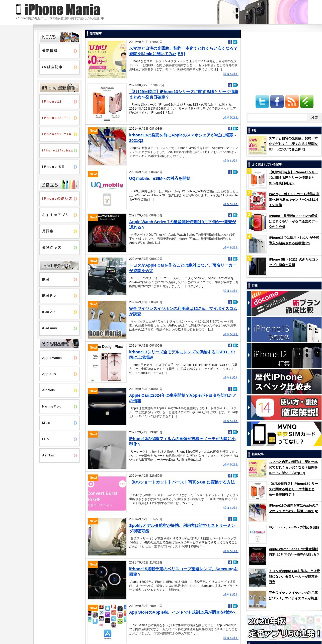Open the au docomo SoftBank 新プラン徹底比較 banner
This screenshot has width=322, height=644.
click(284, 303)
